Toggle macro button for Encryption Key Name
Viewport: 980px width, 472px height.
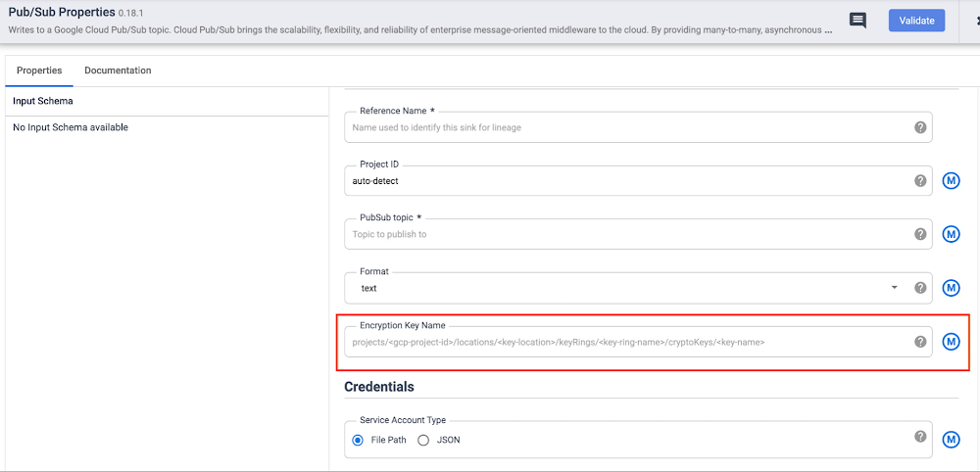(951, 342)
